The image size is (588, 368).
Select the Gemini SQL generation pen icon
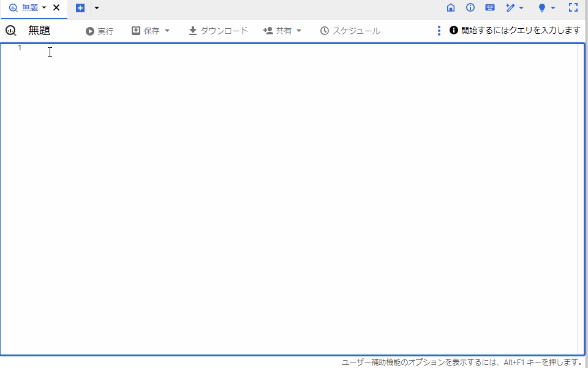511,8
